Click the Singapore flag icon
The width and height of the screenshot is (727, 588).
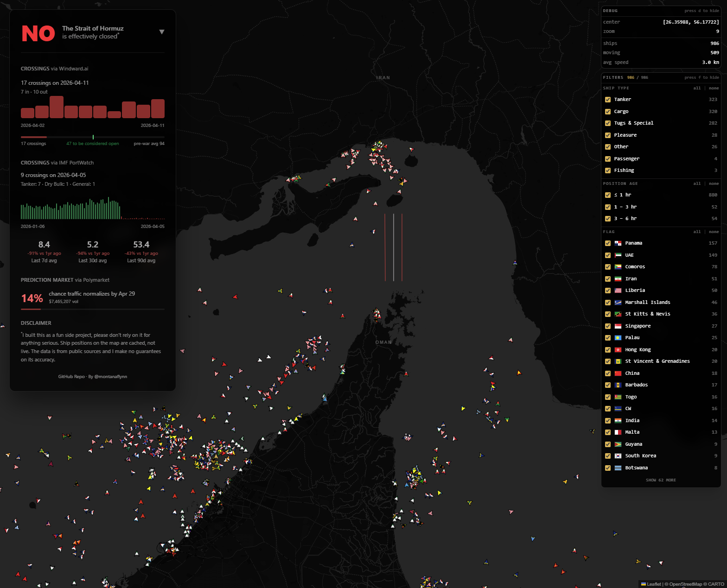click(x=618, y=326)
